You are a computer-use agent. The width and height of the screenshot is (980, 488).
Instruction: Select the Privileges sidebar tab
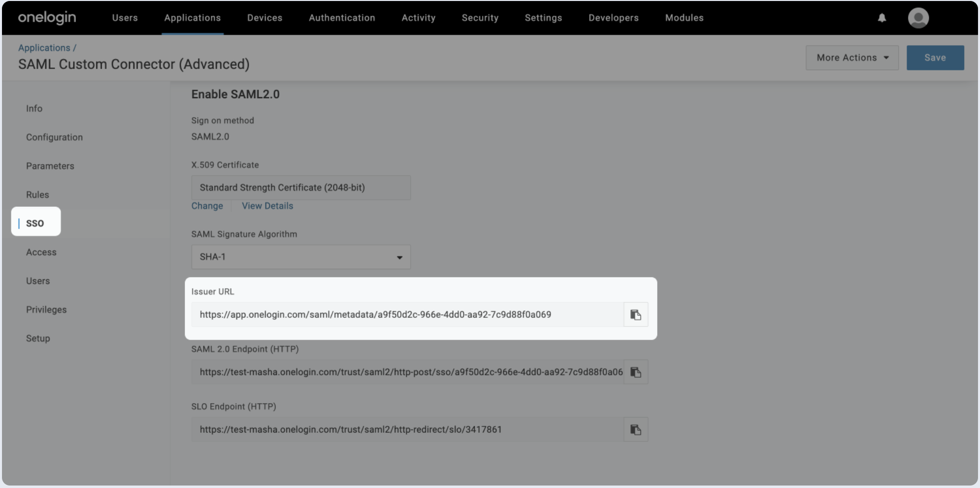point(46,309)
